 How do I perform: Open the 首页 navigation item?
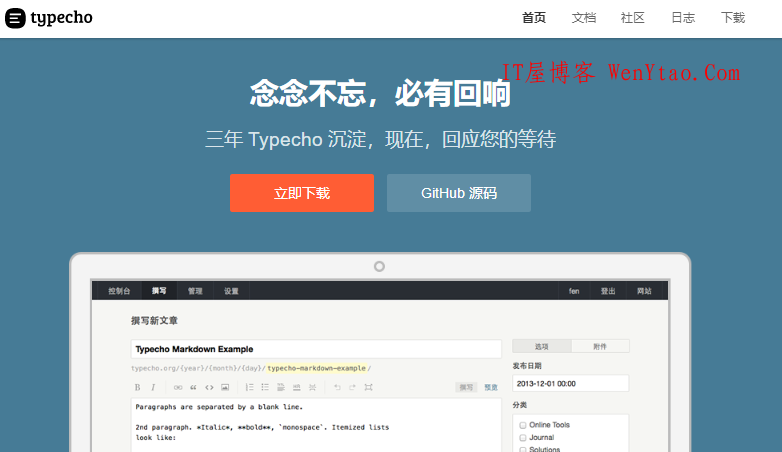534,18
